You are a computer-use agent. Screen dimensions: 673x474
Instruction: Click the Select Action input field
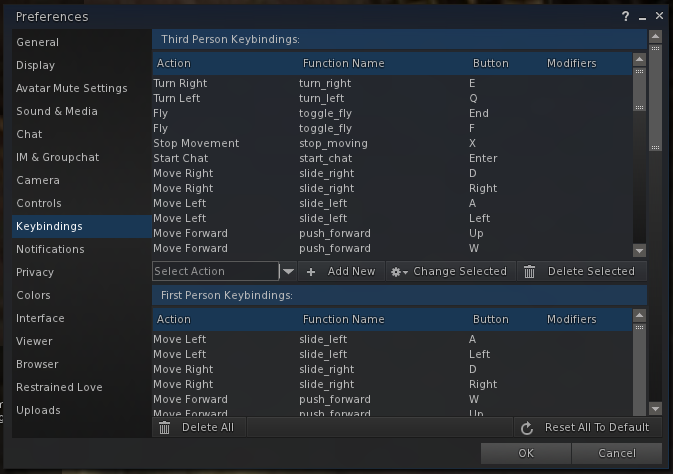(215, 271)
